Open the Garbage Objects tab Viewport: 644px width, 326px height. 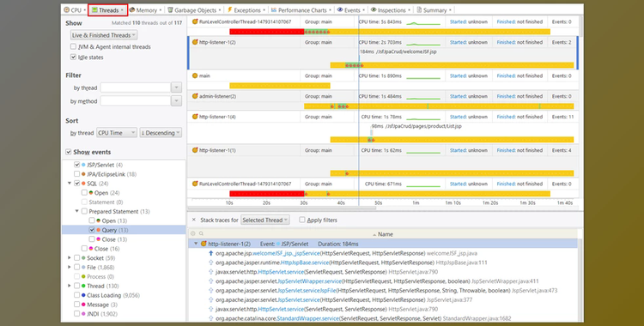coord(194,10)
